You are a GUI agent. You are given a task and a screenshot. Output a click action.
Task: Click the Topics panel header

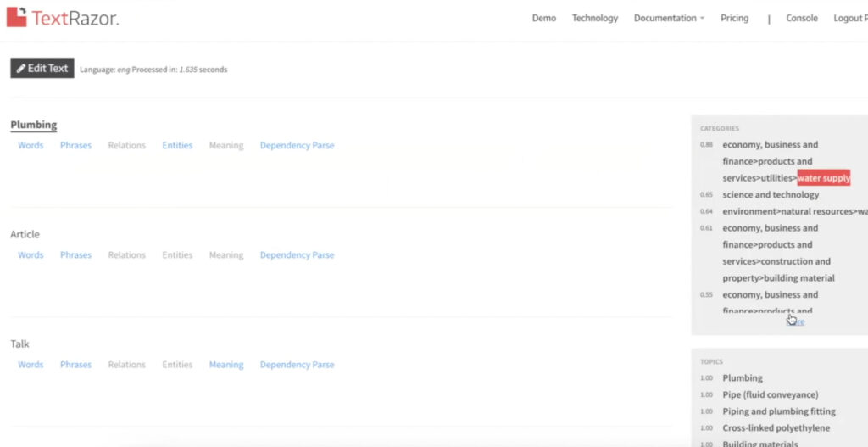(x=711, y=361)
